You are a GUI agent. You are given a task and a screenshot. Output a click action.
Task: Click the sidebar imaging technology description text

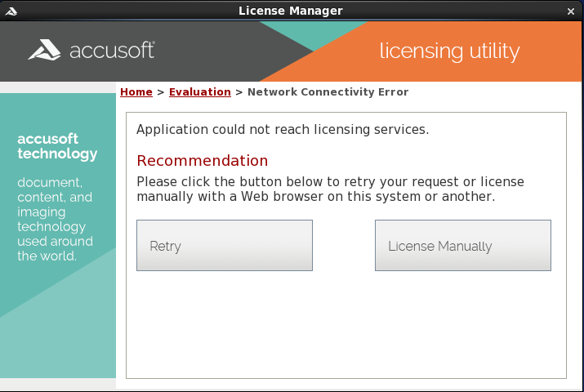pos(56,219)
